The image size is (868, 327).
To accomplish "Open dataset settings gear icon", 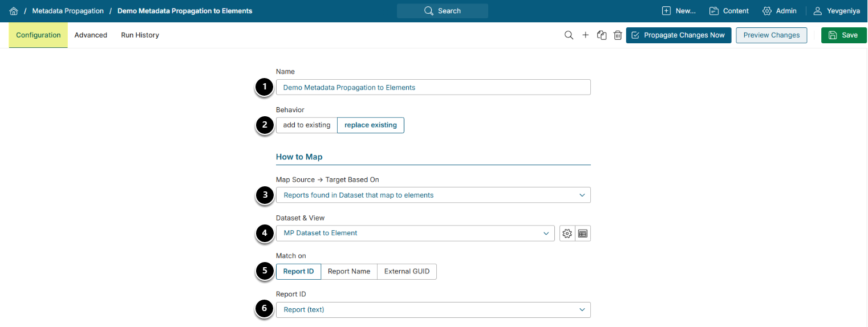I will click(x=567, y=234).
